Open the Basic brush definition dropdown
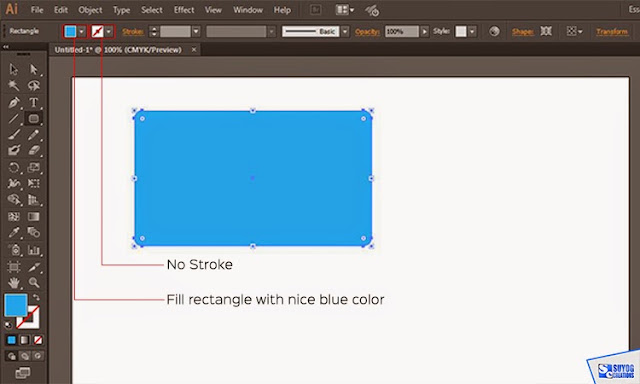The width and height of the screenshot is (640, 384). (x=345, y=31)
